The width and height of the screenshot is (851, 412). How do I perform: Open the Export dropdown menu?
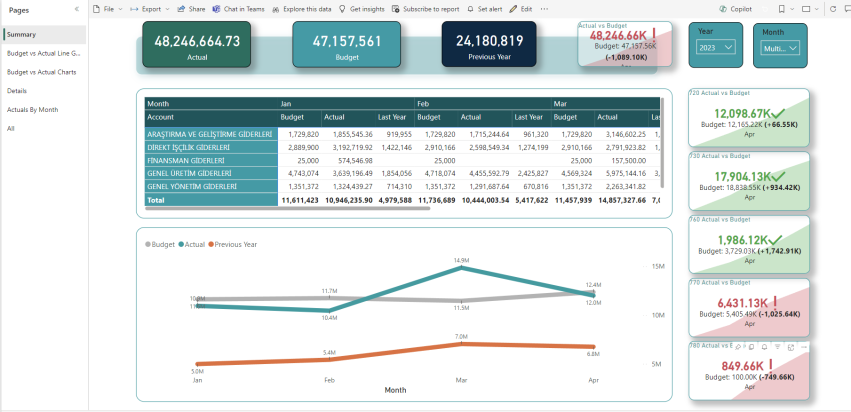tap(150, 8)
